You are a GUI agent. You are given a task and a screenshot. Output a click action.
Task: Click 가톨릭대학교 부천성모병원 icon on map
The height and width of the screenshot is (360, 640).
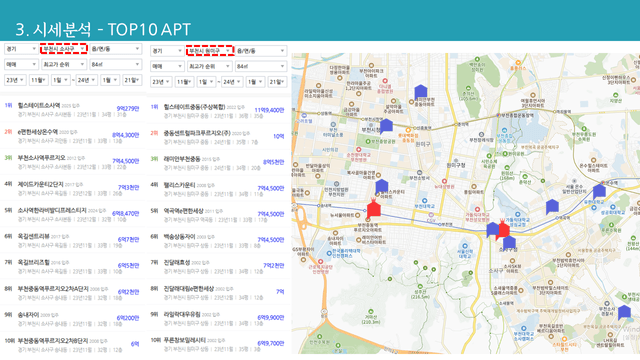pos(477,209)
